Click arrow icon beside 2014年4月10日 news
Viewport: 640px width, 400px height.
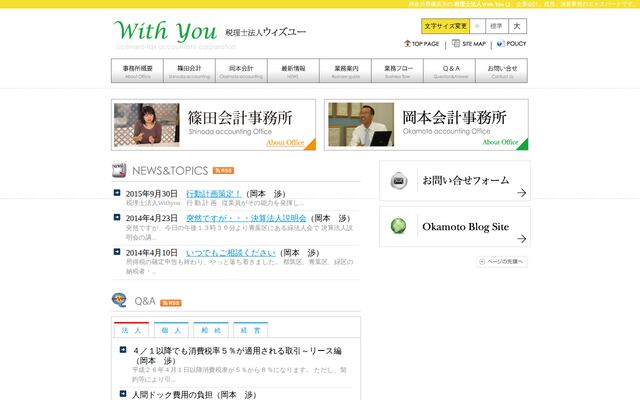[x=117, y=252]
